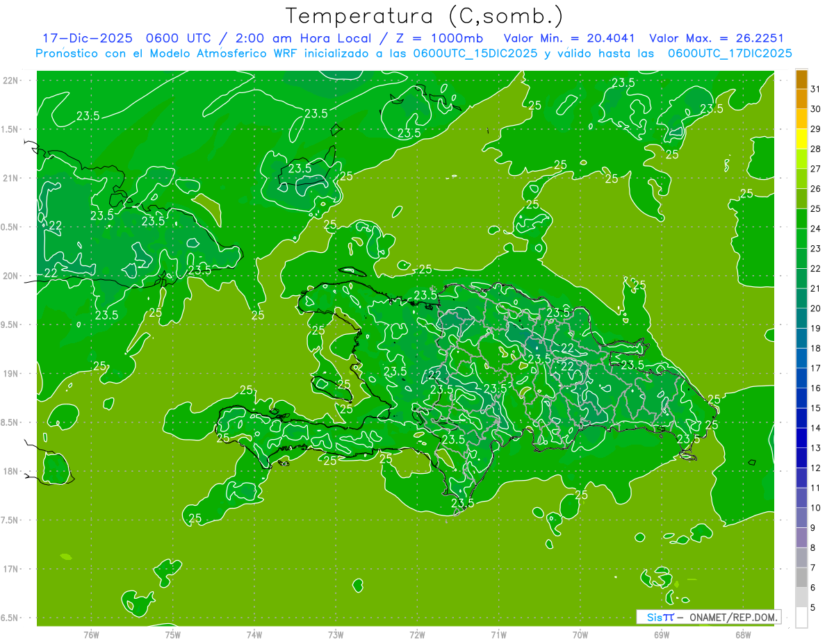834x644 pixels.
Task: Click the legend scale label '19'
Action: (815, 329)
